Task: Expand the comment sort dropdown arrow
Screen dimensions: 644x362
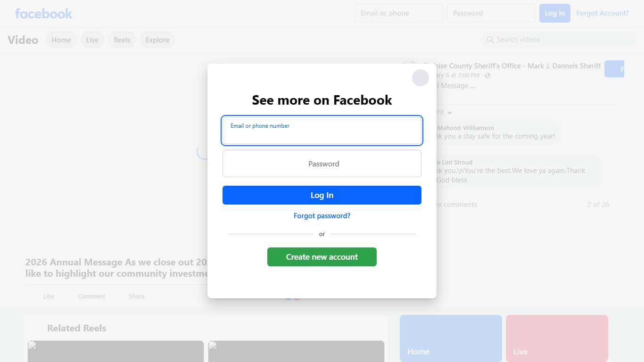Action: coord(450,113)
